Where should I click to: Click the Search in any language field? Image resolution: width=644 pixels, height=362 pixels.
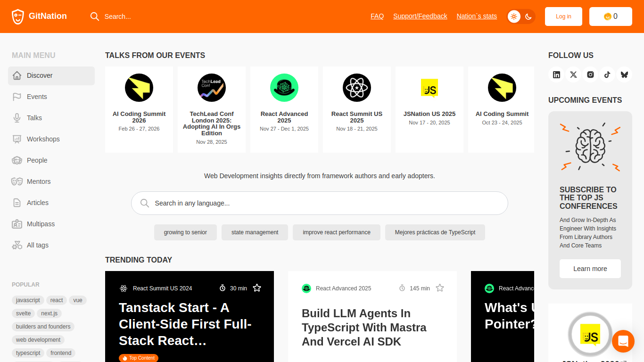click(320, 203)
